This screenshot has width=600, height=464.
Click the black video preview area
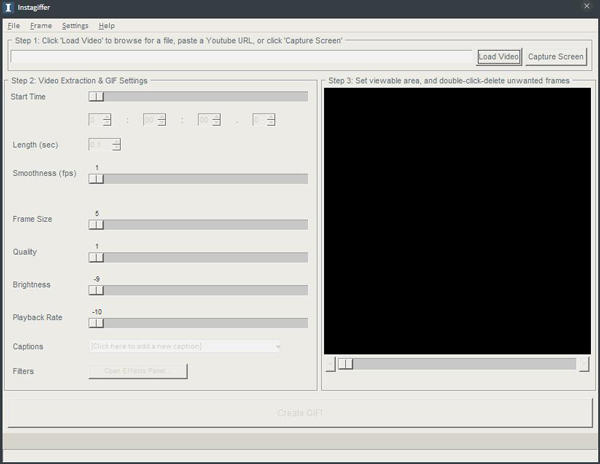click(x=457, y=221)
